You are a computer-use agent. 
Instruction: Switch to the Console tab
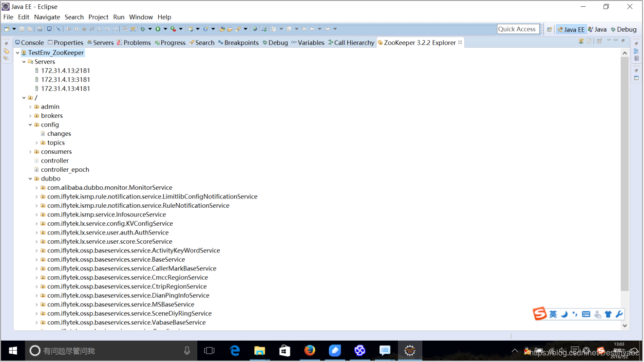30,43
